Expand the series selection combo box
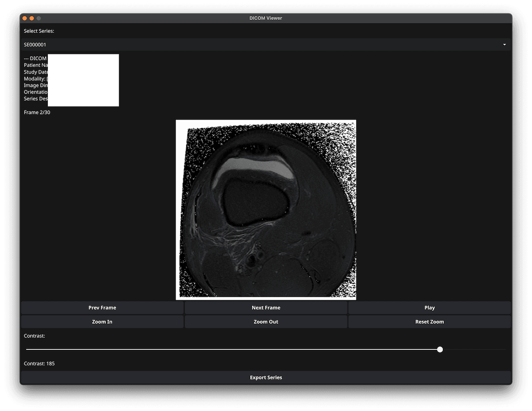Image resolution: width=532 pixels, height=411 pixels. click(x=266, y=44)
